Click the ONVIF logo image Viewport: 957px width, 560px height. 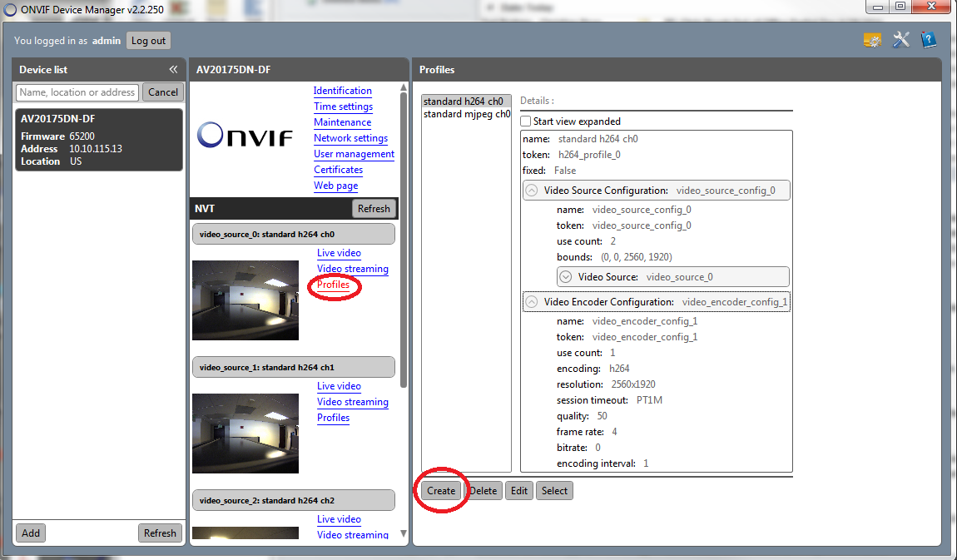coord(245,136)
